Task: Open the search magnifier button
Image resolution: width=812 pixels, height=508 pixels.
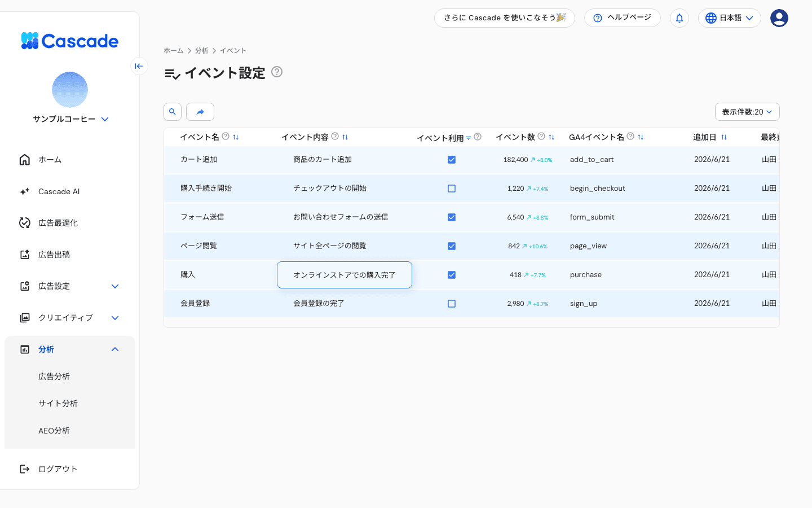Action: point(173,112)
